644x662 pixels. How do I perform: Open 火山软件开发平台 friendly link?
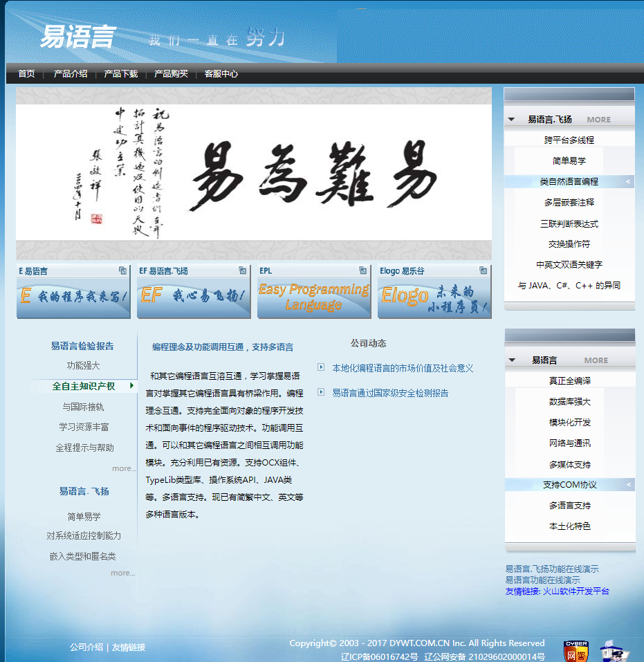click(576, 591)
